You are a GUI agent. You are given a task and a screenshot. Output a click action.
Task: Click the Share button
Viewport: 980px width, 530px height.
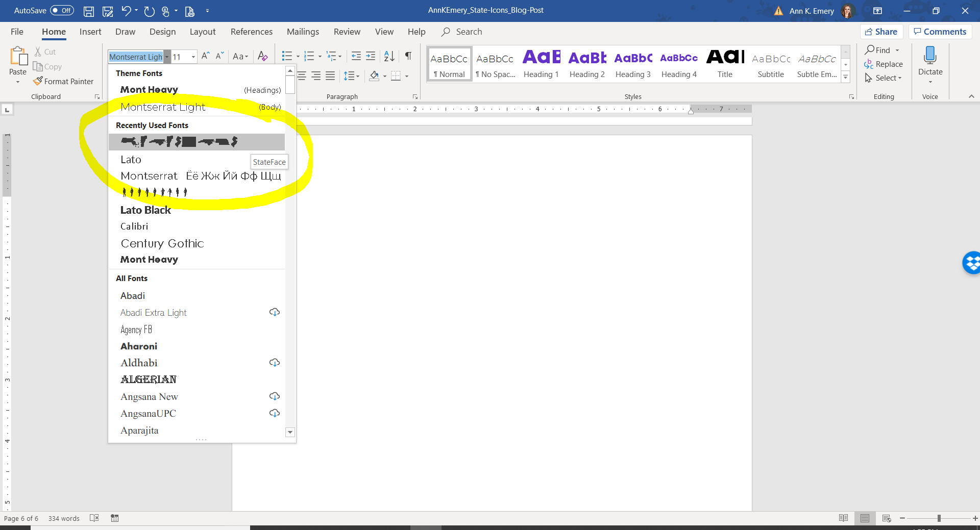[881, 31]
